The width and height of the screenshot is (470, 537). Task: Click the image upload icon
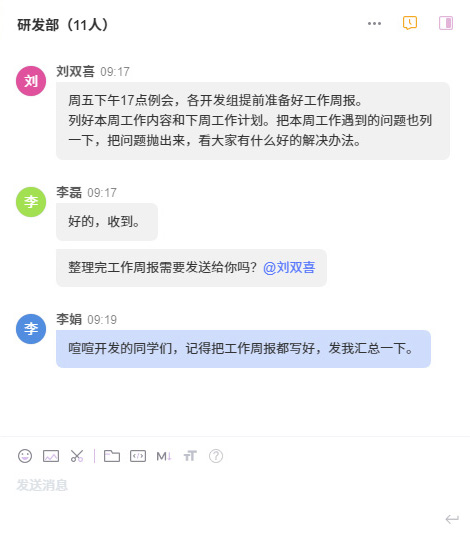[51, 456]
